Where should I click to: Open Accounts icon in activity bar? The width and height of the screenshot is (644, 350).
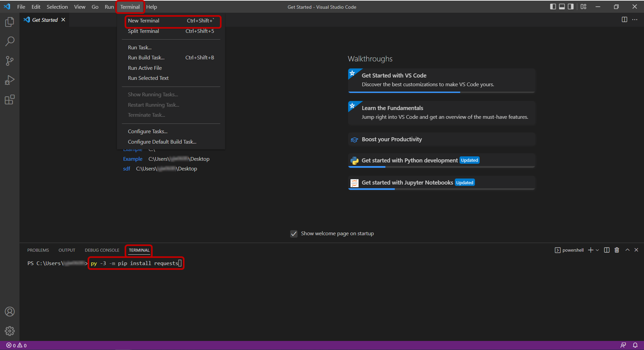pos(10,312)
